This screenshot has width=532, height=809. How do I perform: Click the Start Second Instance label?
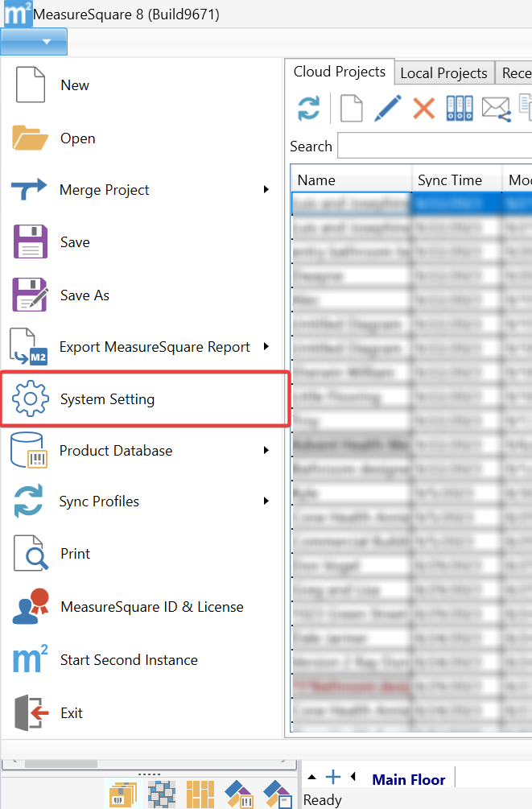pos(129,660)
